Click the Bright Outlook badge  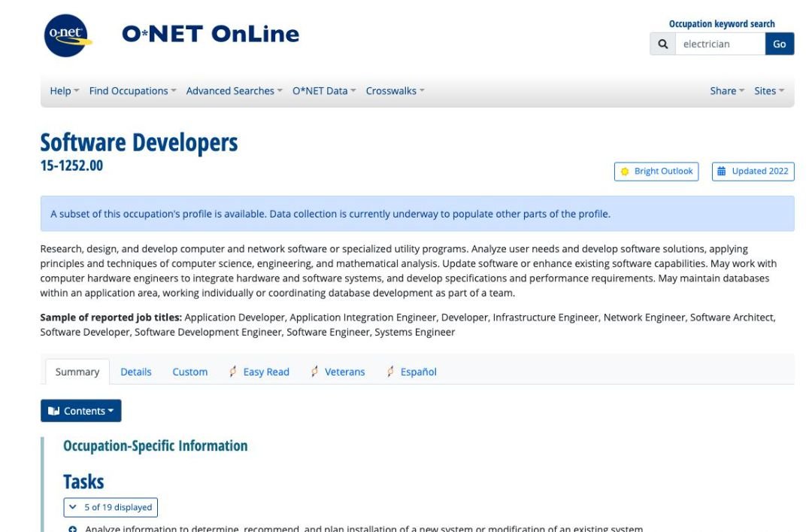point(656,172)
